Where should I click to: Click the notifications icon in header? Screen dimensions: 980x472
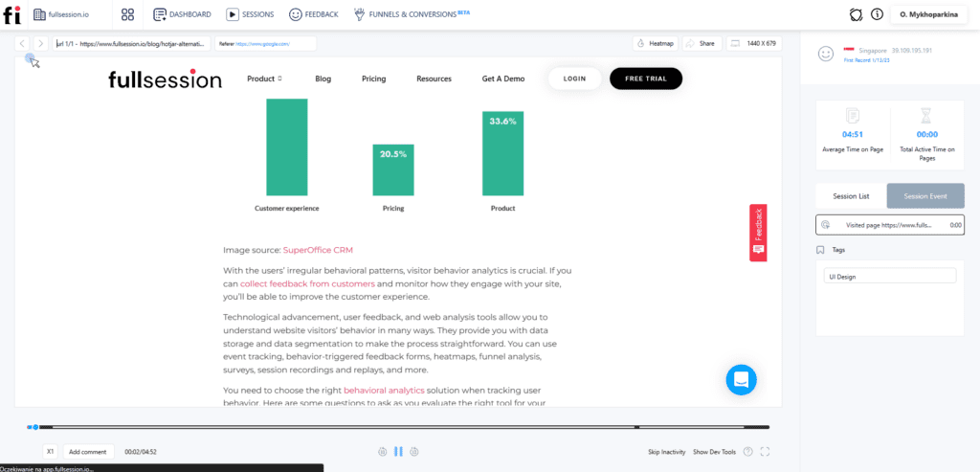tap(856, 14)
